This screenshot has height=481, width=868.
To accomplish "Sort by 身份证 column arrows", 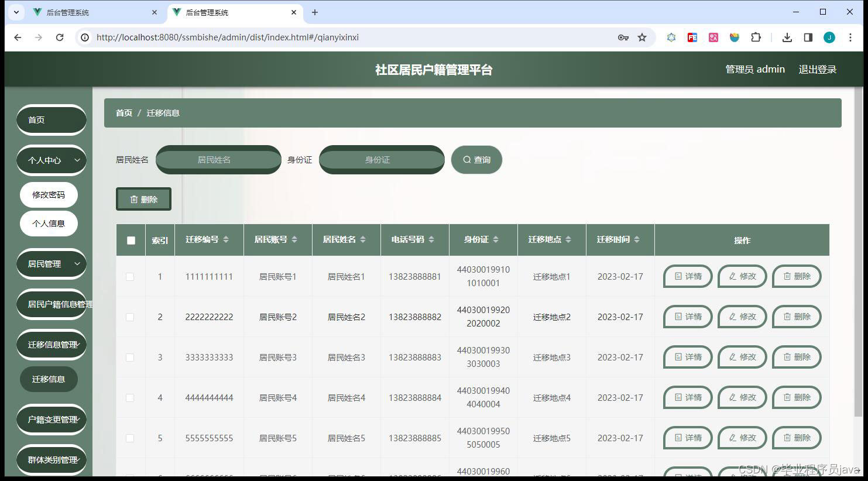I will (496, 239).
